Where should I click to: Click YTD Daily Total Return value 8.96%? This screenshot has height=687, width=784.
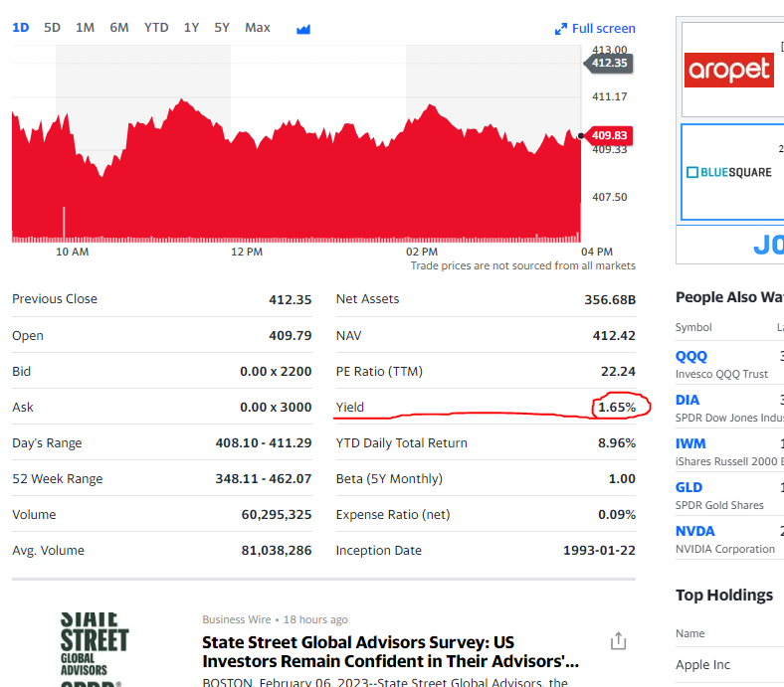[617, 443]
